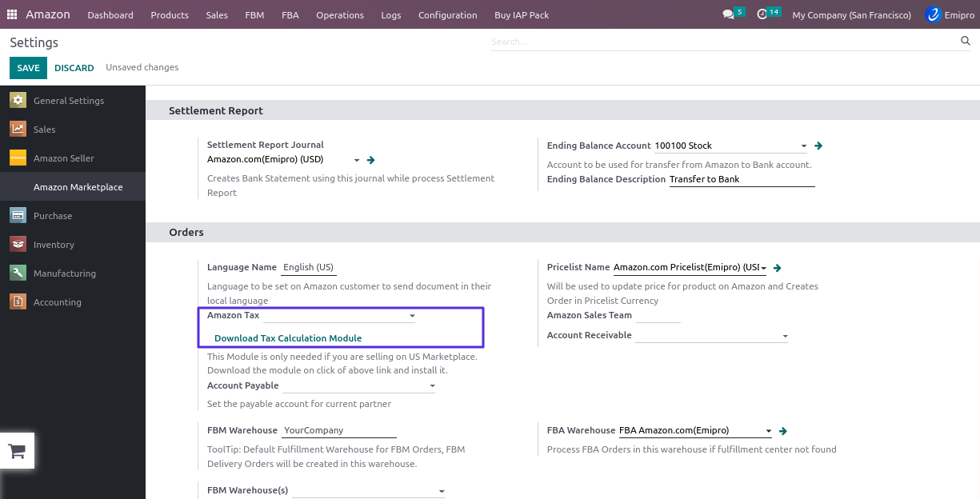This screenshot has width=980, height=499.
Task: Click the Ending Balance Description field
Action: tap(741, 179)
